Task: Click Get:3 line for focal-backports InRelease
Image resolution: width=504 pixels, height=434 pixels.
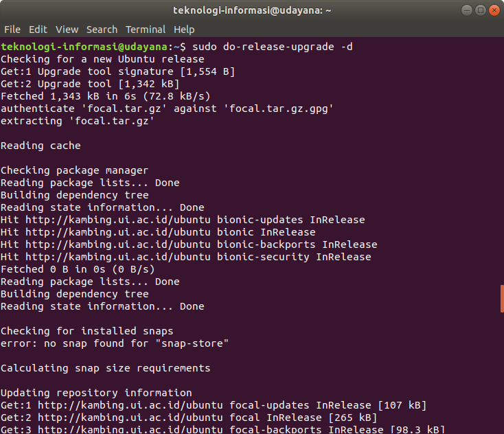Action: (x=222, y=429)
